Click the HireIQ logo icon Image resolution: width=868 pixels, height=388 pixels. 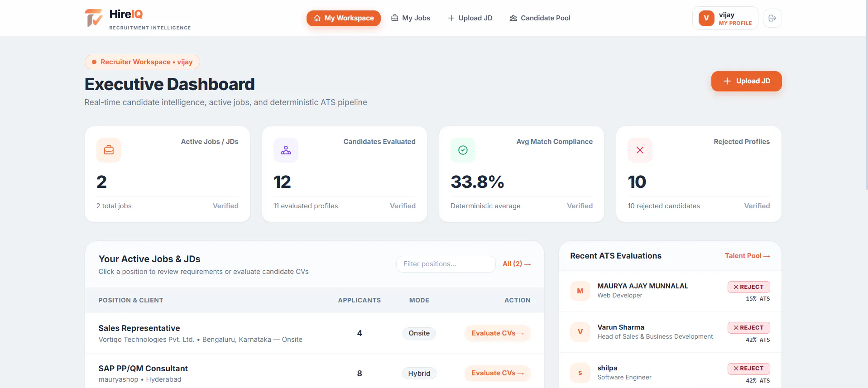(94, 18)
